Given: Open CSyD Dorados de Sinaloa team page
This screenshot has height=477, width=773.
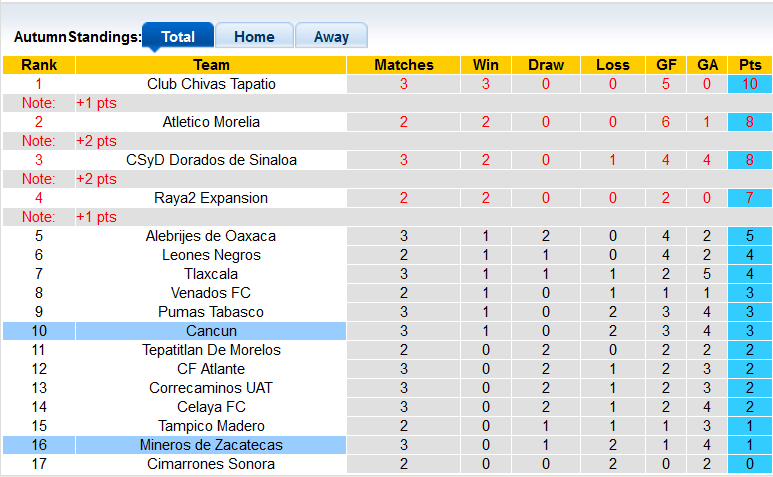Looking at the screenshot, I should pos(211,160).
